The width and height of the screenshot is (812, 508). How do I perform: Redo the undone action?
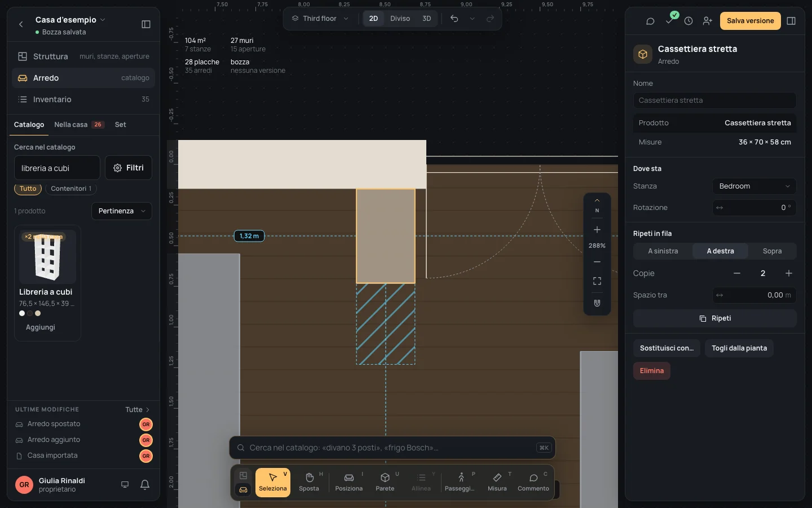coord(491,19)
